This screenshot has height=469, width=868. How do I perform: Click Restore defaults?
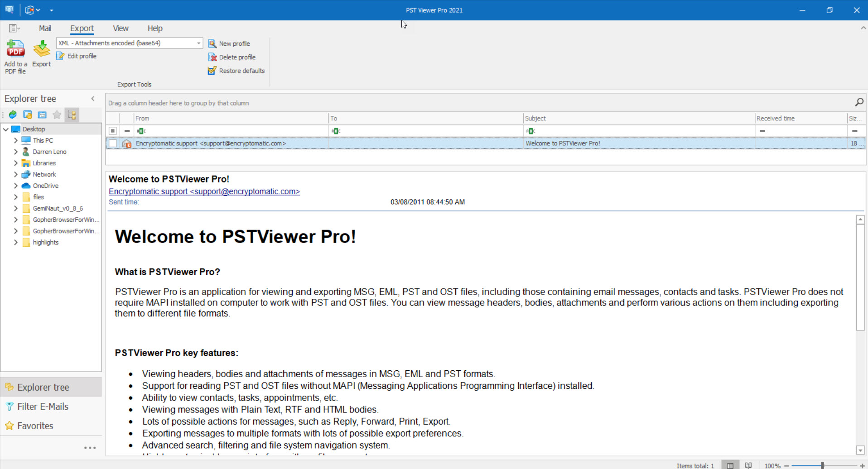(236, 71)
